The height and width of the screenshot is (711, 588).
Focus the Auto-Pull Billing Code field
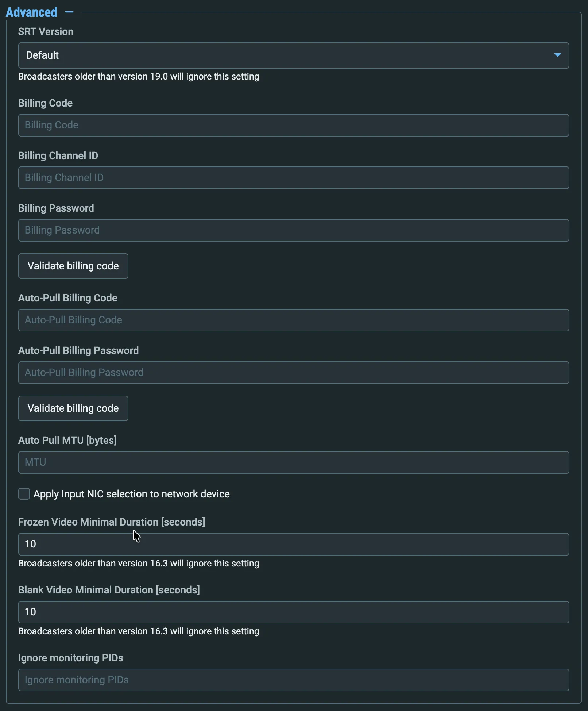pyautogui.click(x=294, y=320)
